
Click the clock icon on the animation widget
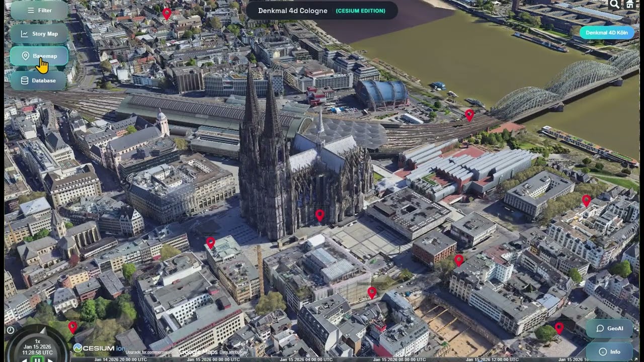(11, 330)
